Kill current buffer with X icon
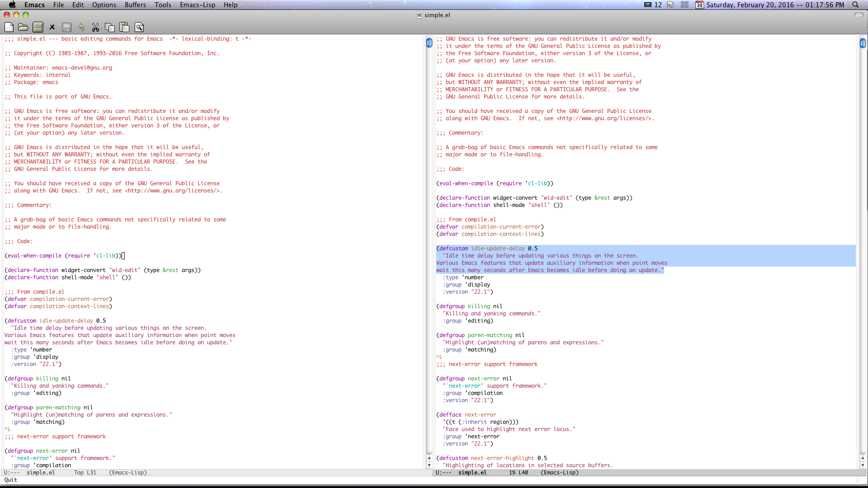This screenshot has width=868, height=488. click(52, 27)
